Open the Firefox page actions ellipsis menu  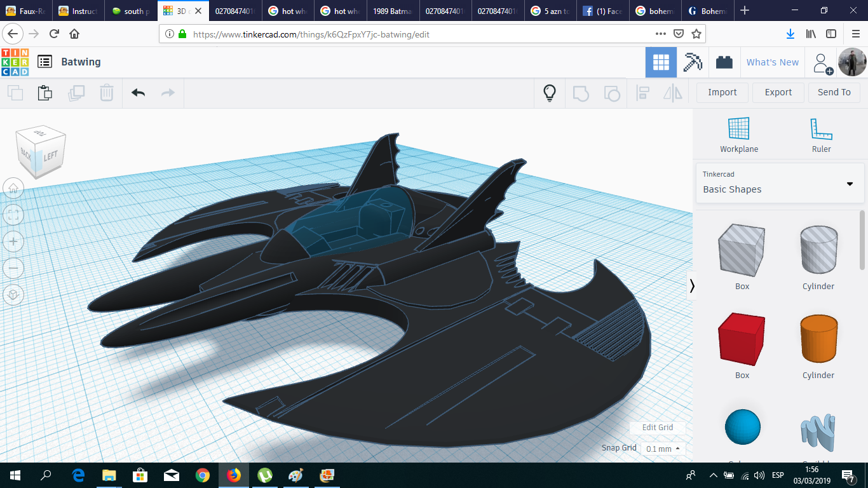tap(661, 34)
